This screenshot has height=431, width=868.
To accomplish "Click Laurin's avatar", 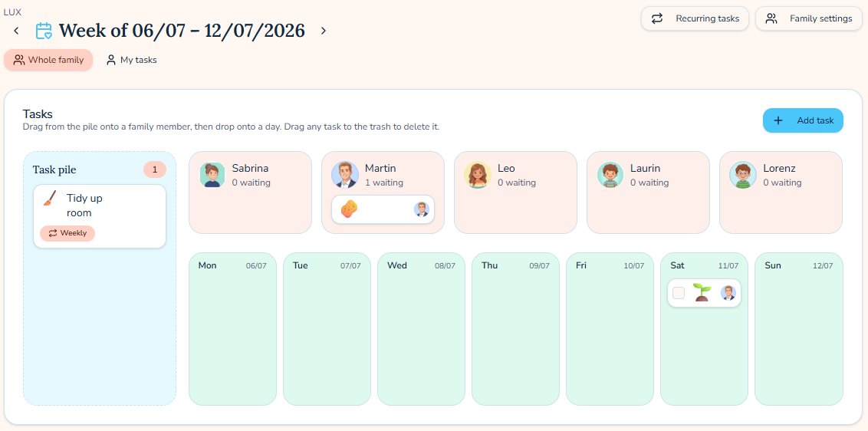I will pyautogui.click(x=610, y=175).
